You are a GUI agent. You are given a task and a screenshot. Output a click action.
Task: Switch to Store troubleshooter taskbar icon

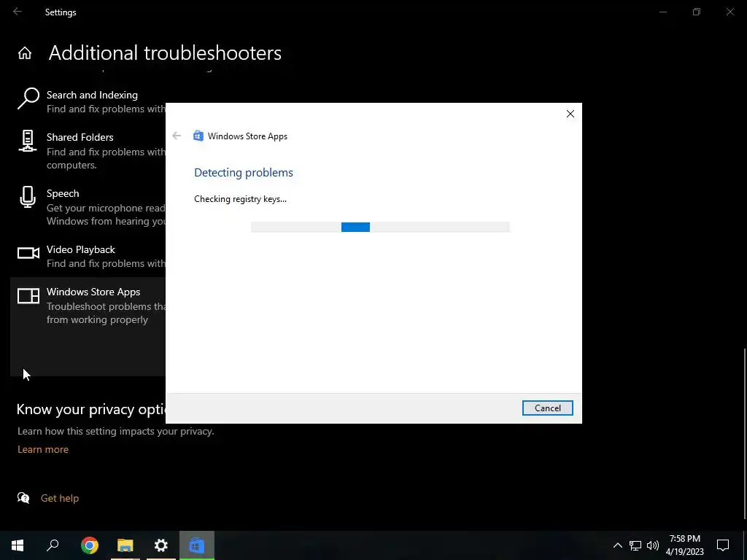[197, 545]
